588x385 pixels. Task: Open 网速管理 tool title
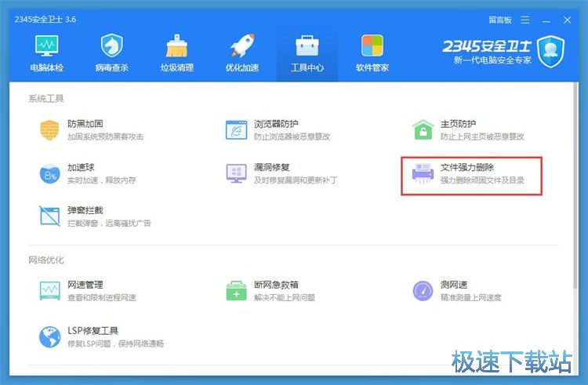point(85,285)
